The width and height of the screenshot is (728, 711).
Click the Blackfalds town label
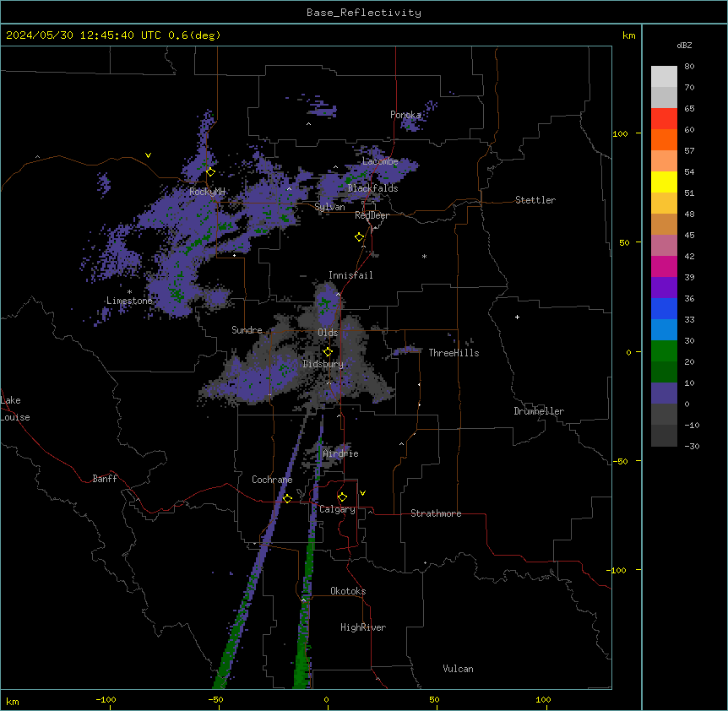[x=372, y=188]
